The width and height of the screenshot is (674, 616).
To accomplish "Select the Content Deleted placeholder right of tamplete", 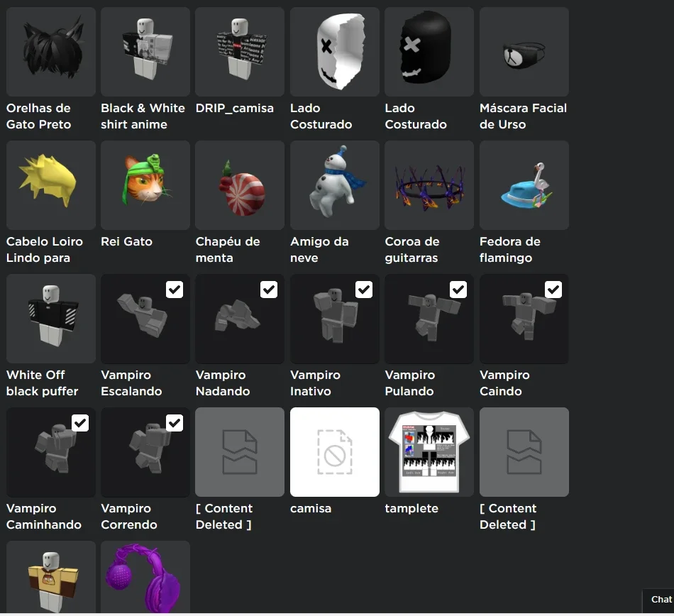I will pos(524,452).
